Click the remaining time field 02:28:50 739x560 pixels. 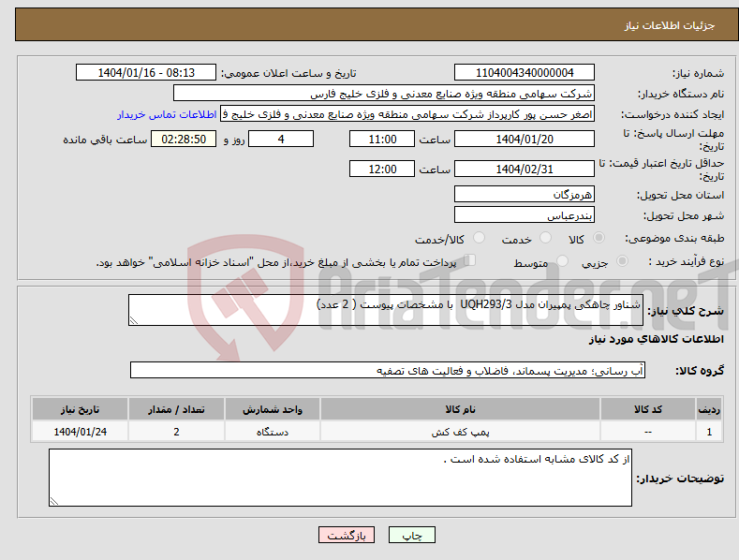(x=184, y=139)
